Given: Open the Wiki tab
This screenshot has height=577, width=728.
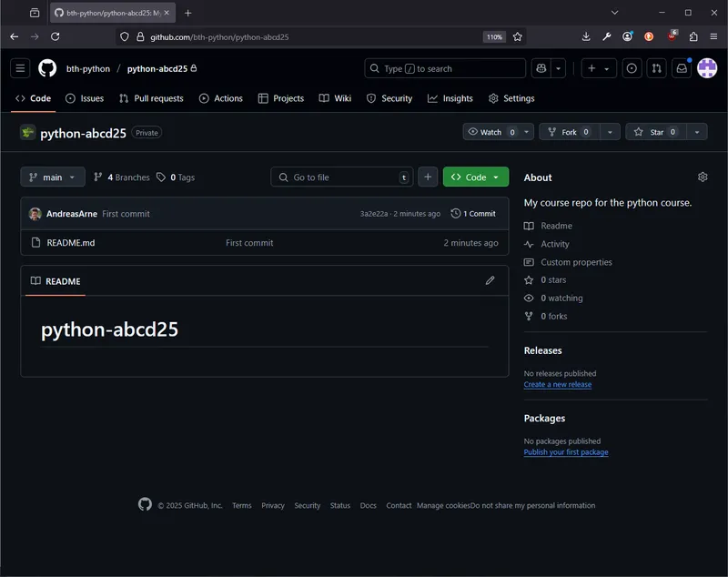Looking at the screenshot, I should pos(335,98).
